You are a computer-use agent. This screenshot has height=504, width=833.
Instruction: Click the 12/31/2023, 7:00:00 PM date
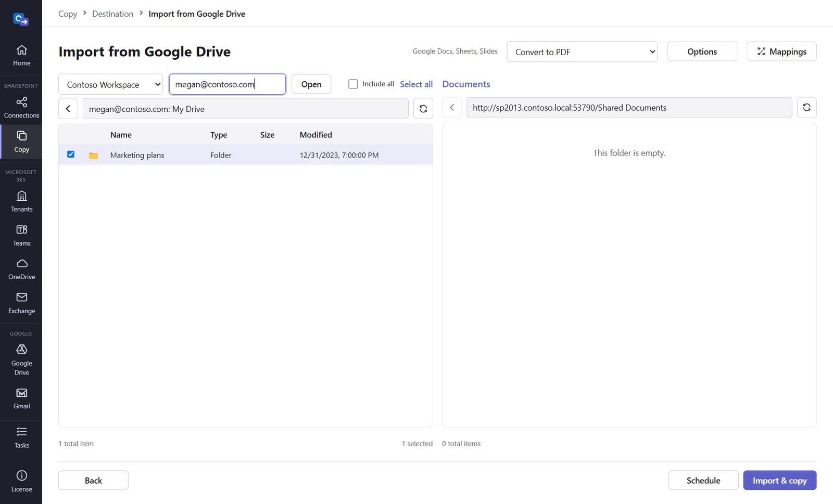click(339, 155)
